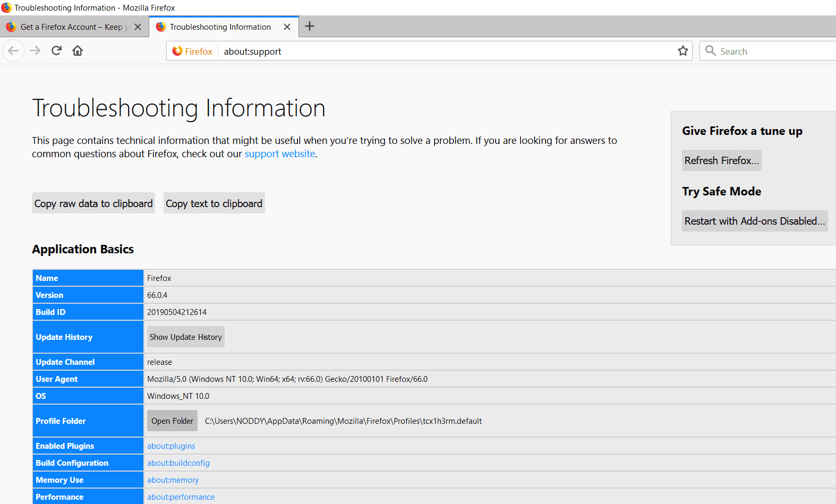Viewport: 836px width, 504px height.
Task: Restart with Add-ons Disabled
Action: (754, 221)
